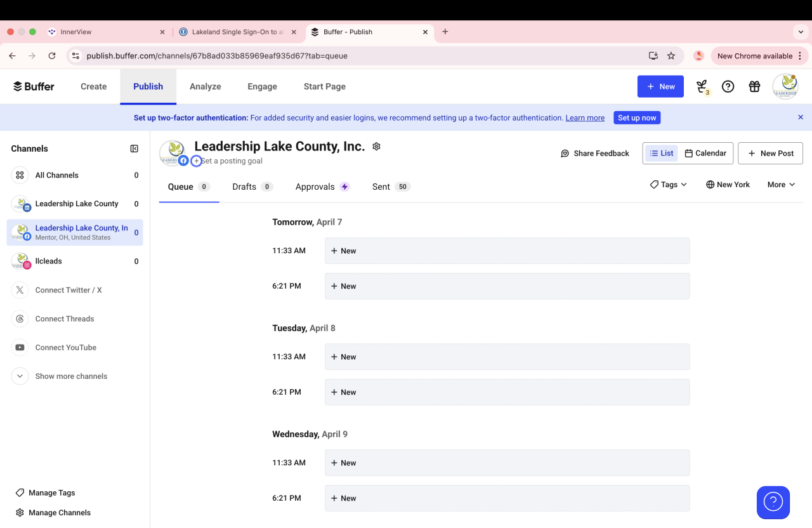Reload the page in Chrome
The height and width of the screenshot is (528, 812).
point(52,56)
